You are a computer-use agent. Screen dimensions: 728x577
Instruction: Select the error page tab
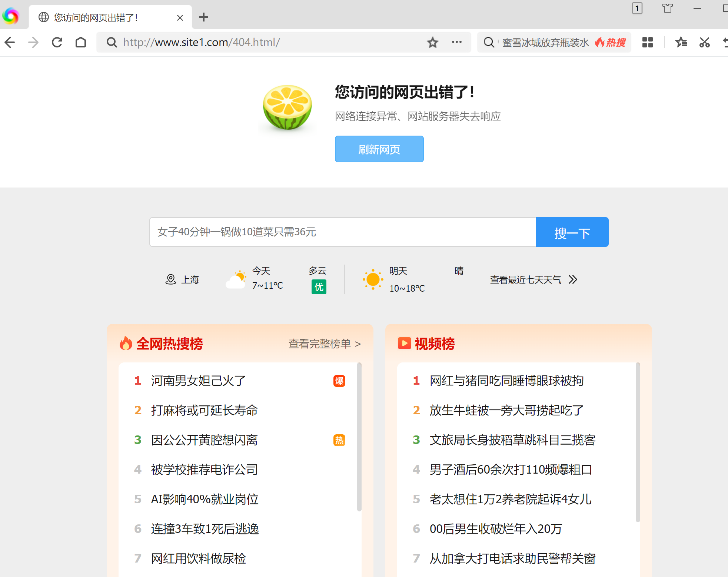point(96,17)
